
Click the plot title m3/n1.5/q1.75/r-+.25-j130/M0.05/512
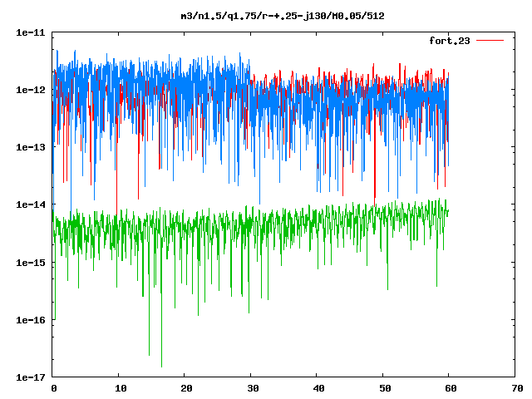pyautogui.click(x=283, y=16)
